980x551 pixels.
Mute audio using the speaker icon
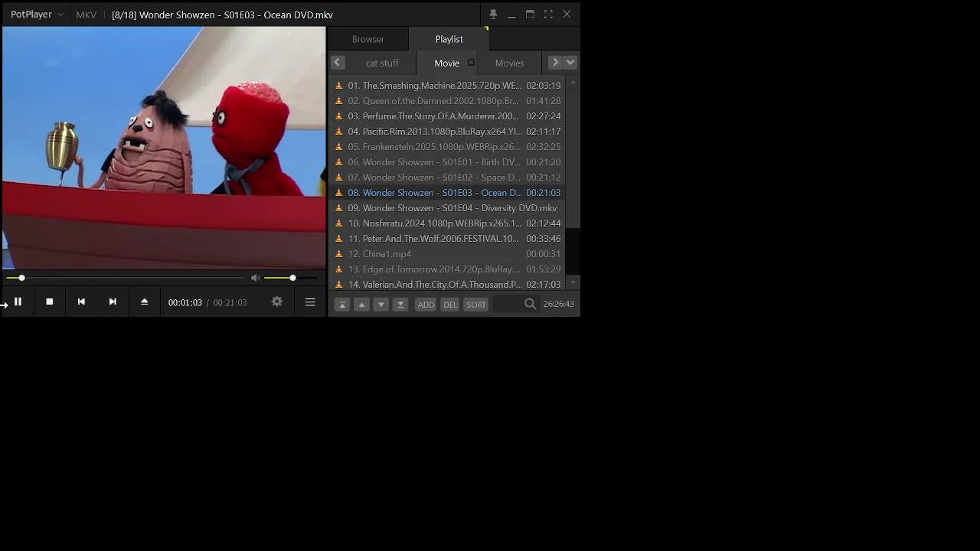(255, 278)
